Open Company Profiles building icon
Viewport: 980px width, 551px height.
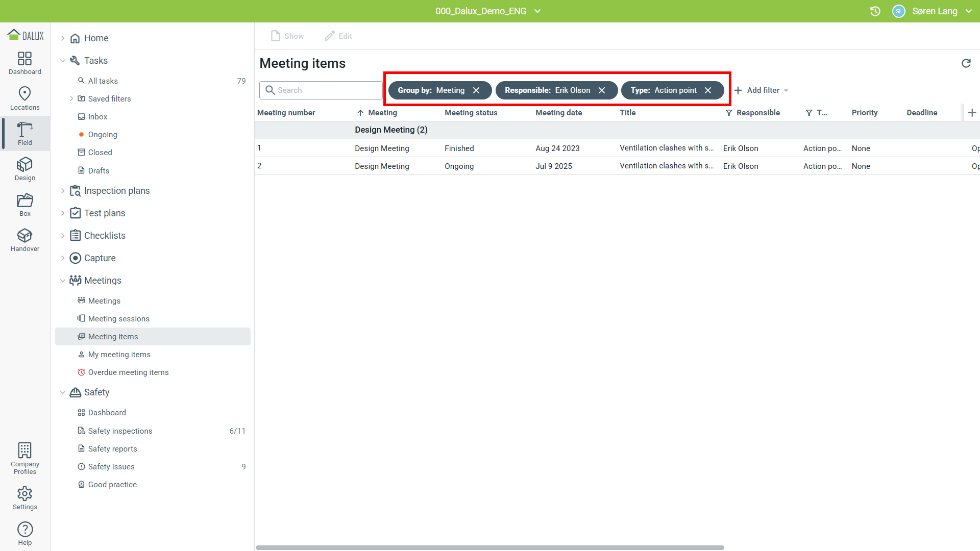pyautogui.click(x=24, y=450)
